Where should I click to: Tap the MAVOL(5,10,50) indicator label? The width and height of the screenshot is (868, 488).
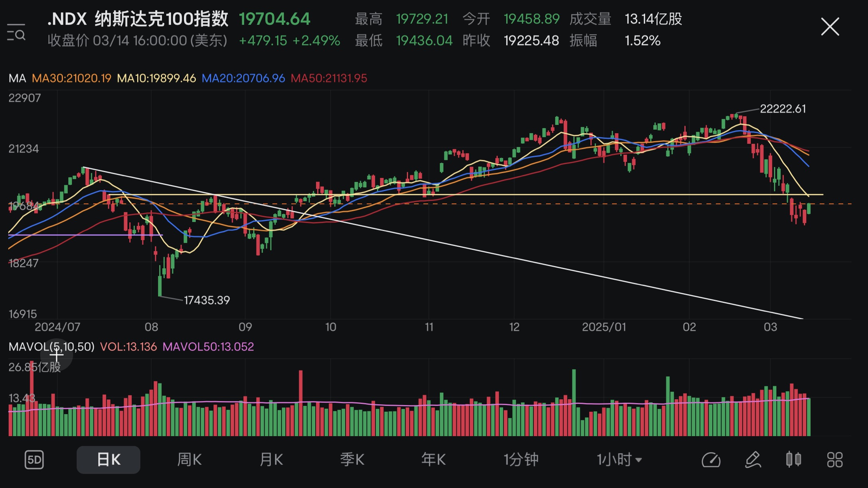(51, 346)
